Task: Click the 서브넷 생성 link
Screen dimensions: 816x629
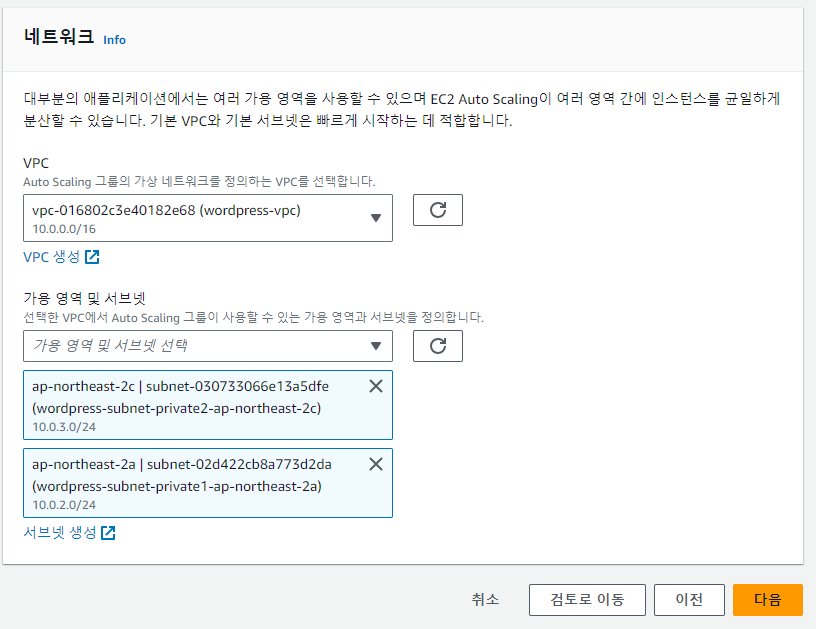Action: (60, 533)
